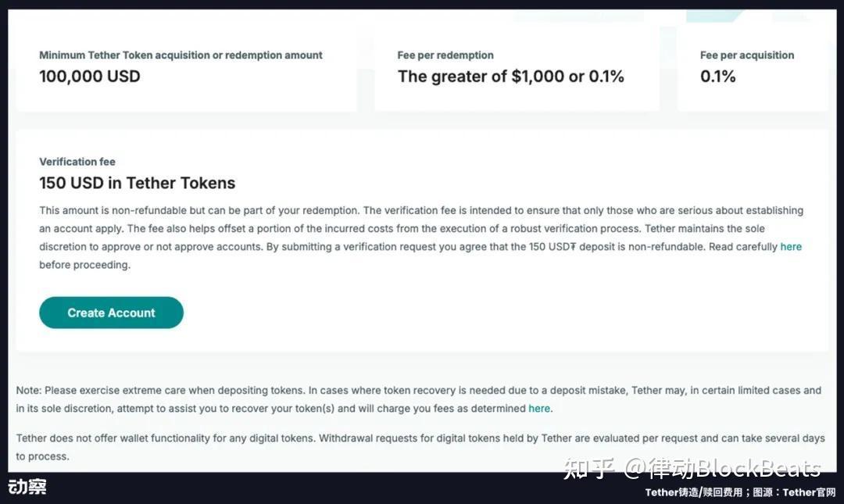Click the 'Fee per acquisition' label
This screenshot has width=844, height=504.
[747, 55]
